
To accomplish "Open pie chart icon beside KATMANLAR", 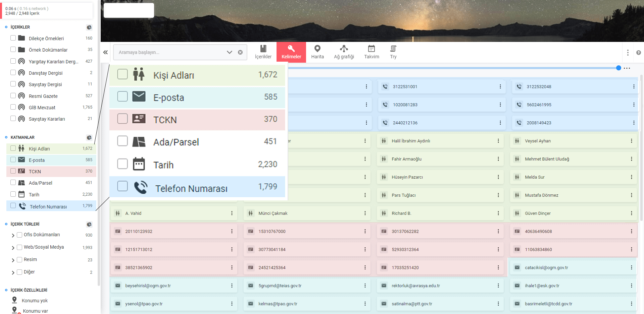I will pos(89,137).
